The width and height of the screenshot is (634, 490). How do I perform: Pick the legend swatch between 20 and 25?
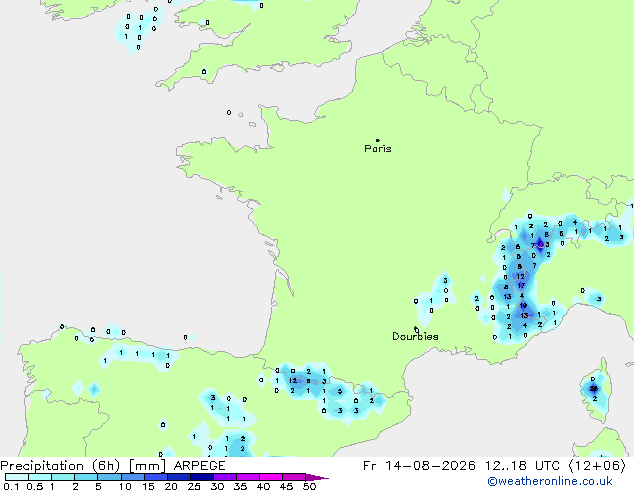click(x=179, y=477)
